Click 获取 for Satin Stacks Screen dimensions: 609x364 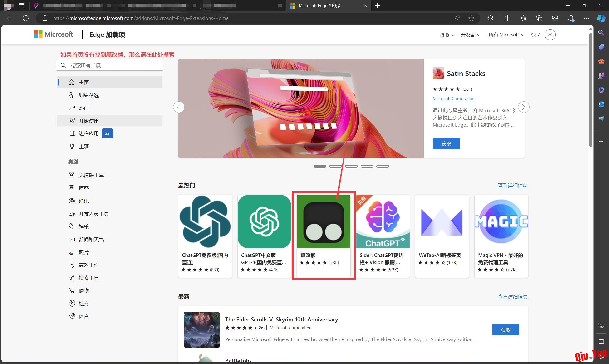[446, 143]
